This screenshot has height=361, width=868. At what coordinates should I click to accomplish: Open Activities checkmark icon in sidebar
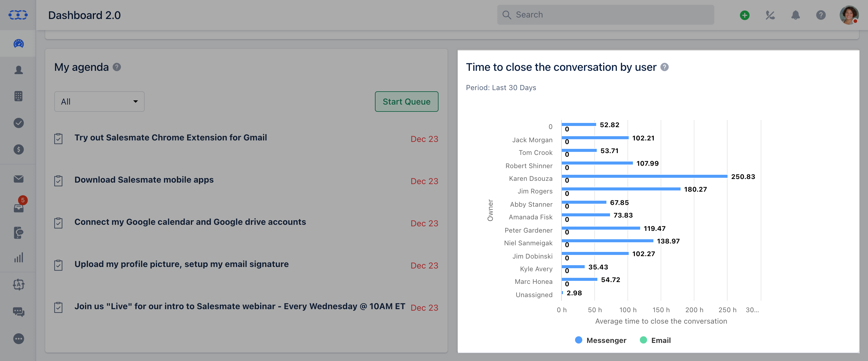(18, 123)
